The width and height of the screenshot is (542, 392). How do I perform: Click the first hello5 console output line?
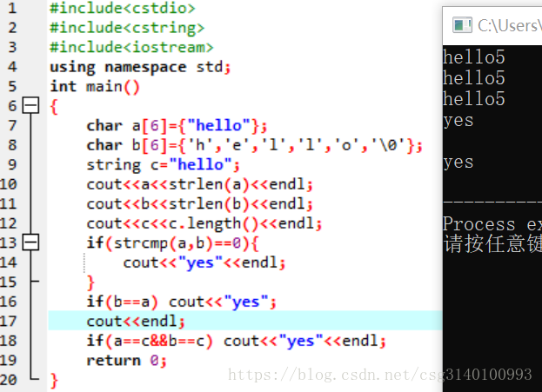click(474, 57)
